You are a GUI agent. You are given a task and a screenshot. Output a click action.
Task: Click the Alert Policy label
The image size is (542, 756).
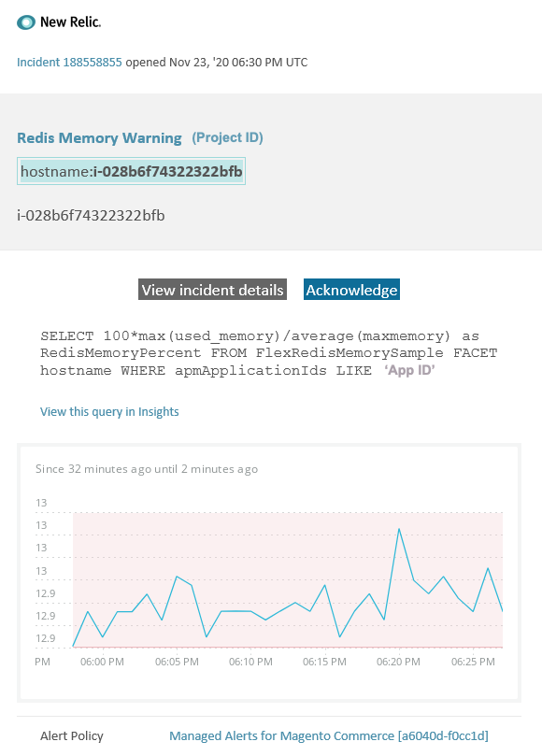72,735
